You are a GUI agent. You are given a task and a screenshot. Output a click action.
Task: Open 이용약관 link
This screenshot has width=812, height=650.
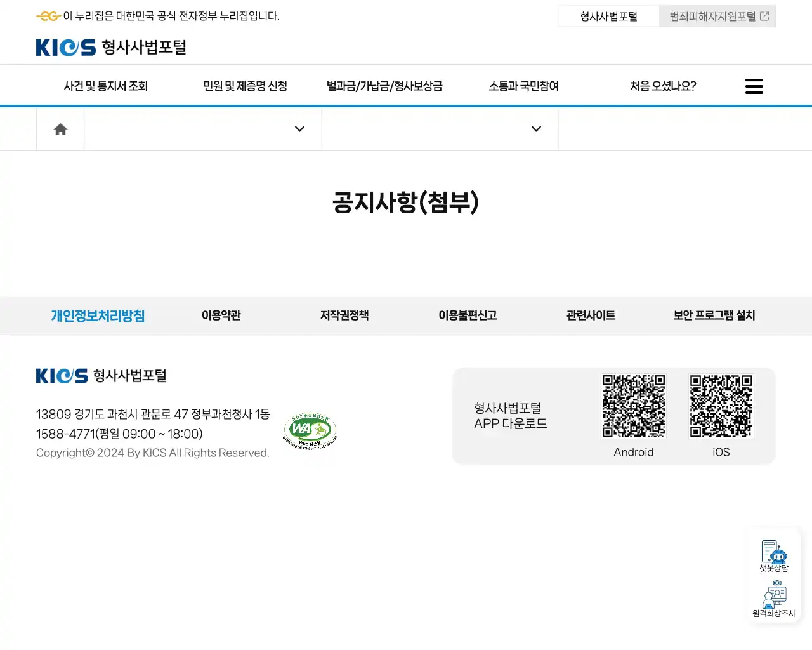(221, 315)
